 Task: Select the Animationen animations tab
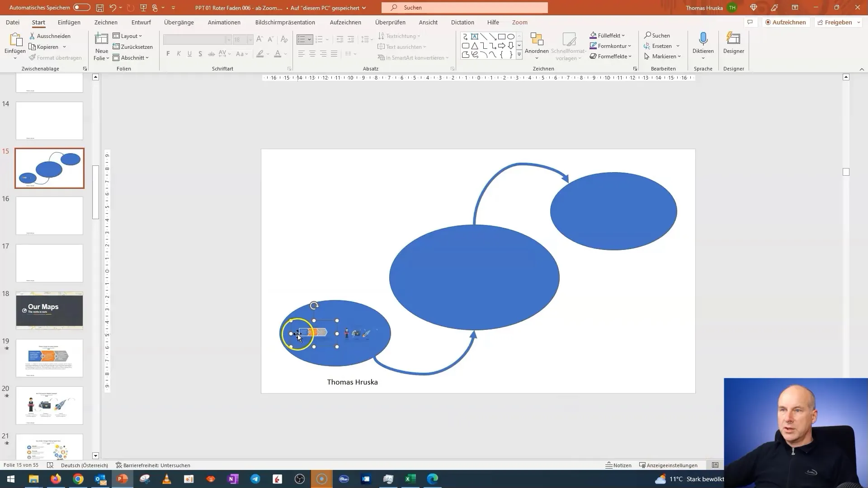[x=225, y=22]
